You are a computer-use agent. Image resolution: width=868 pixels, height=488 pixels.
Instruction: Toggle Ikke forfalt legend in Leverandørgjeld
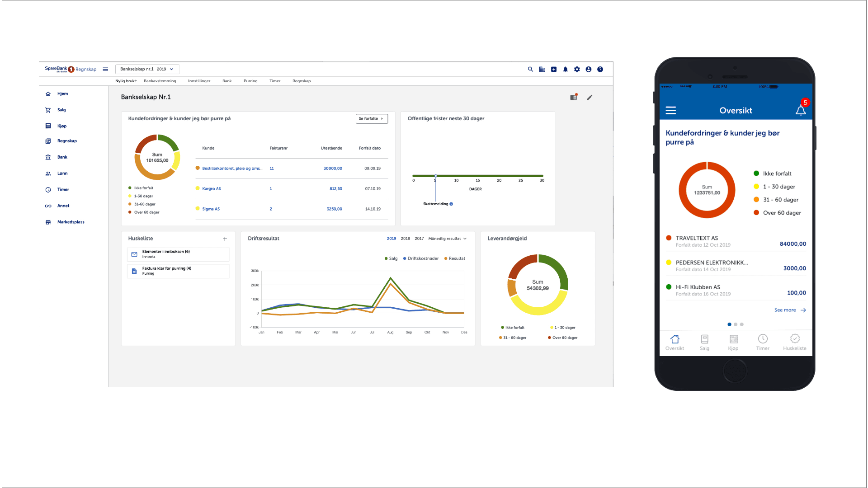click(513, 328)
